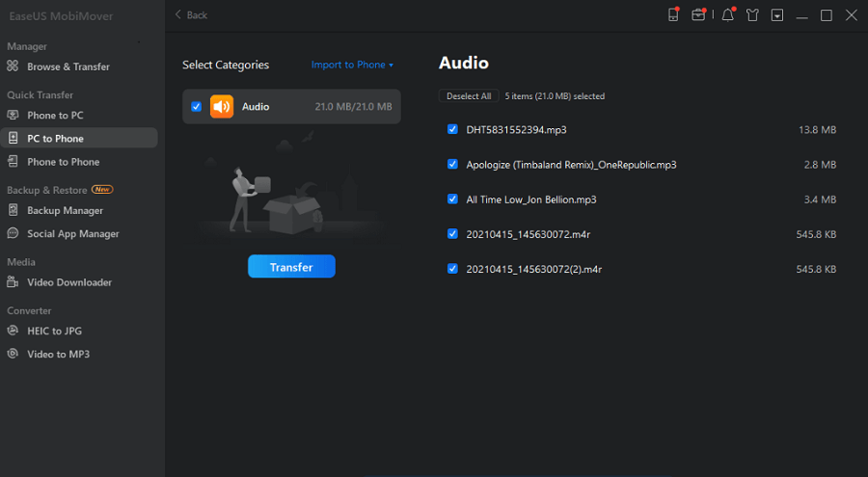The height and width of the screenshot is (477, 868).
Task: Click the 13.8 MB size value
Action: pos(817,130)
